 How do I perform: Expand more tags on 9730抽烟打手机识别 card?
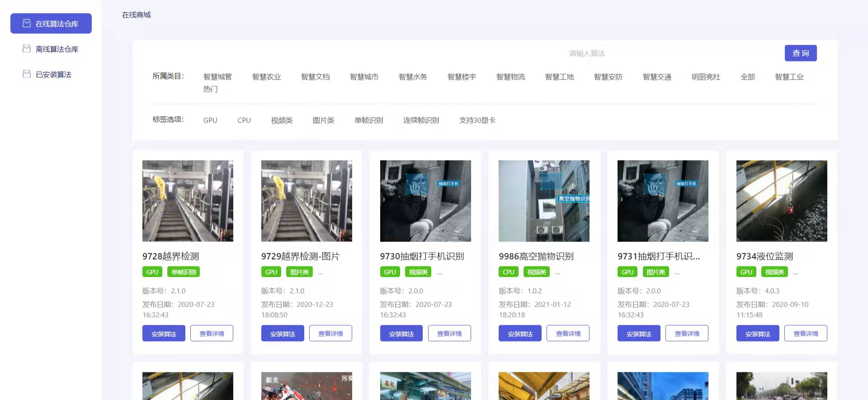[x=439, y=273]
